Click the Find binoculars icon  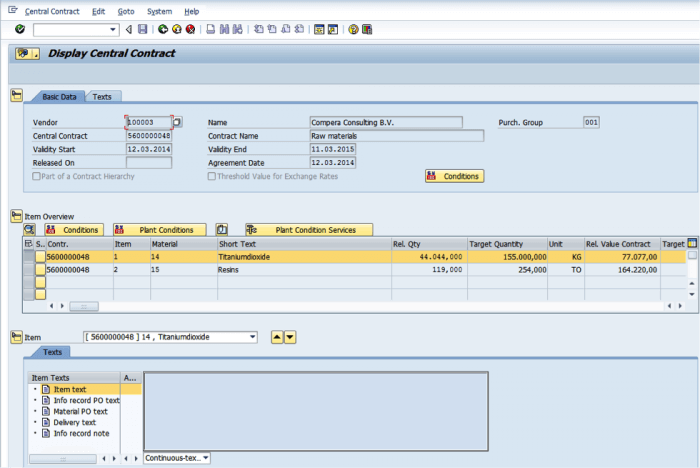(224, 29)
